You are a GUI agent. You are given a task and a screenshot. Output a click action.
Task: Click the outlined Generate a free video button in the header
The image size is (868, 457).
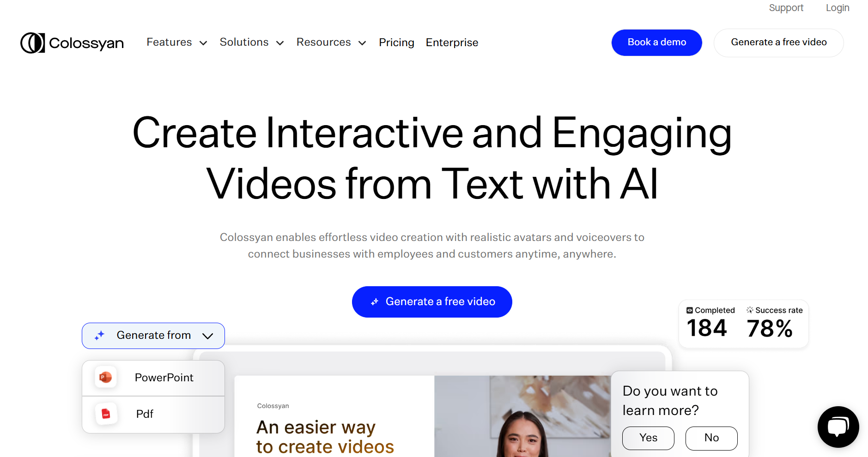pos(779,42)
